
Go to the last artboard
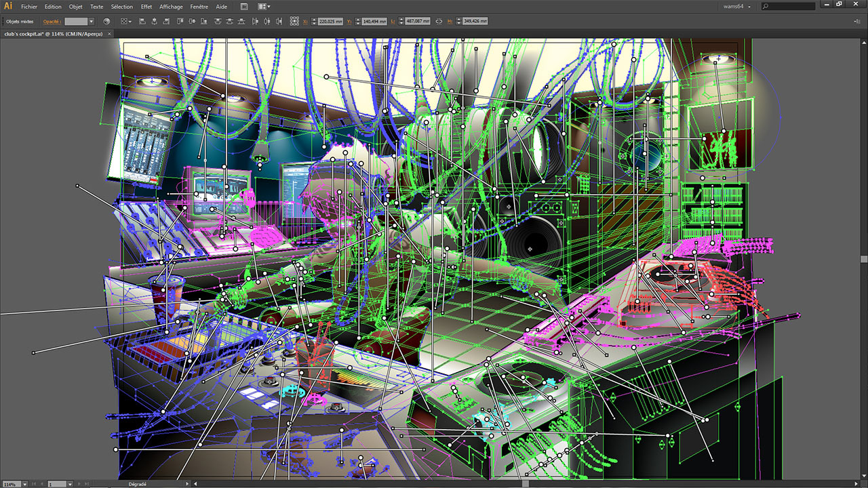pos(87,484)
